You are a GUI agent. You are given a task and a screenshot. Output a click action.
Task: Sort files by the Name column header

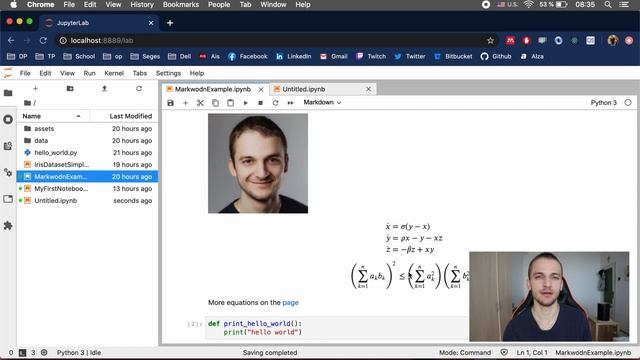pyautogui.click(x=53, y=116)
